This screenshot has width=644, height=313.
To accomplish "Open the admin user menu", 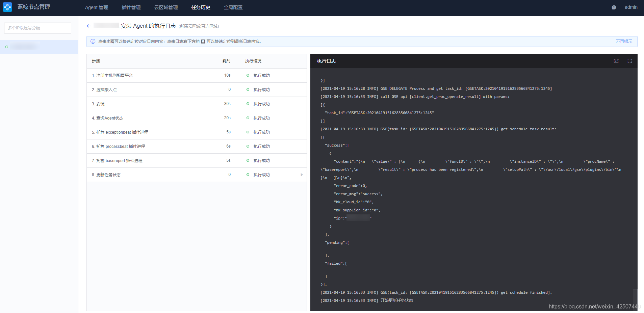I will tap(631, 7).
